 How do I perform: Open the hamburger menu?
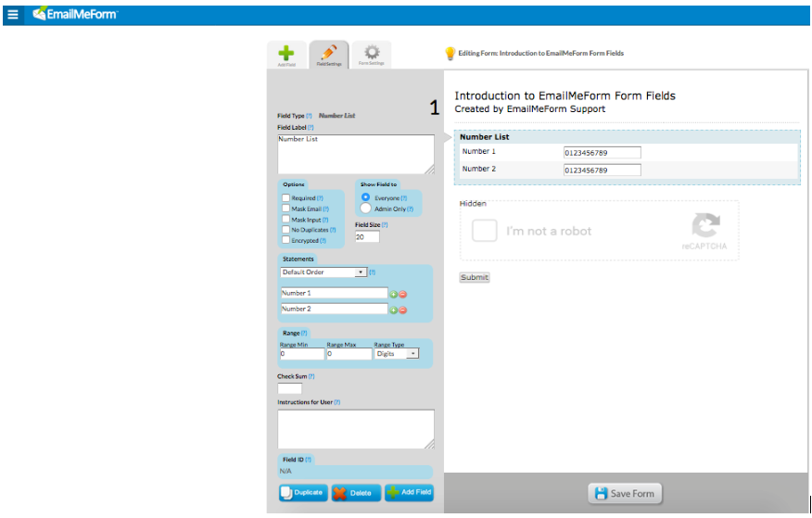(13, 15)
